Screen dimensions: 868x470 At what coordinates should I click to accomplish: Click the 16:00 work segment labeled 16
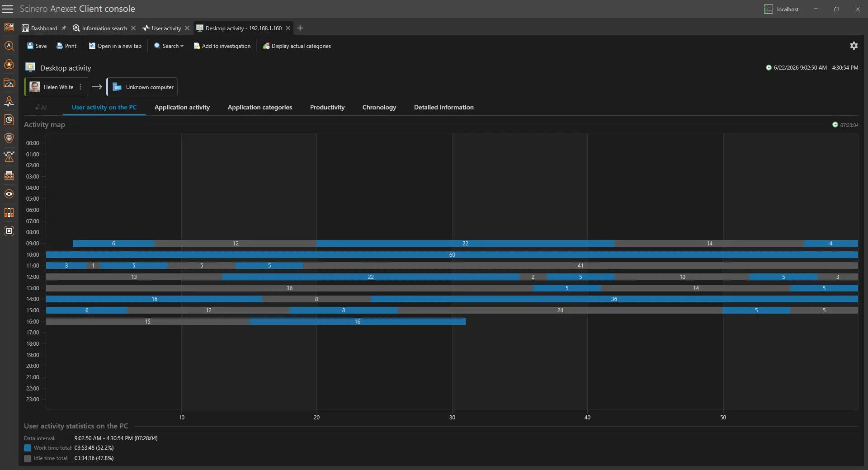(x=357, y=321)
